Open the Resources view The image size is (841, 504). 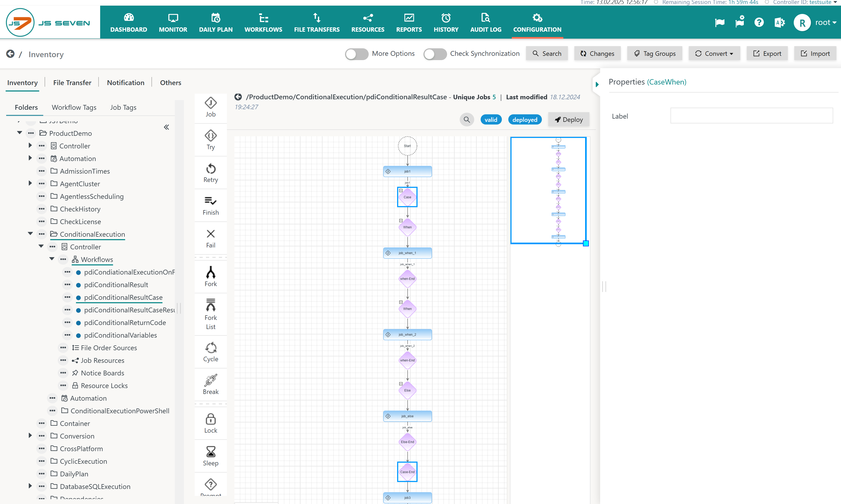click(368, 23)
